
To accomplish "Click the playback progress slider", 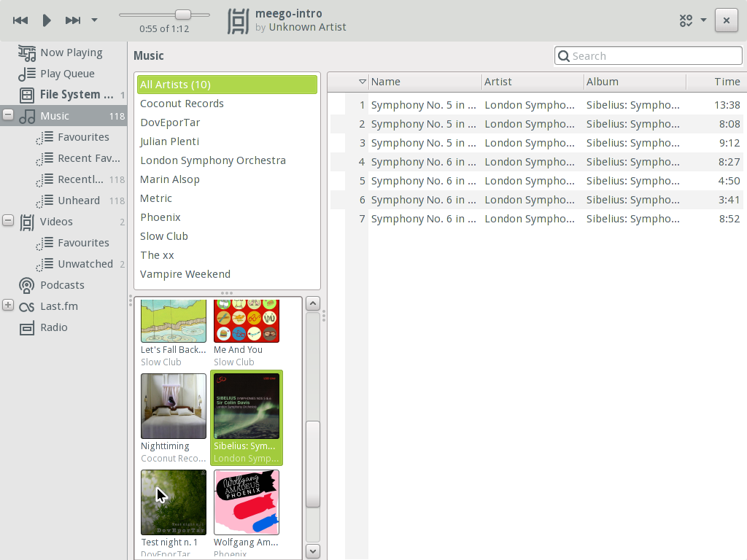I will point(182,13).
